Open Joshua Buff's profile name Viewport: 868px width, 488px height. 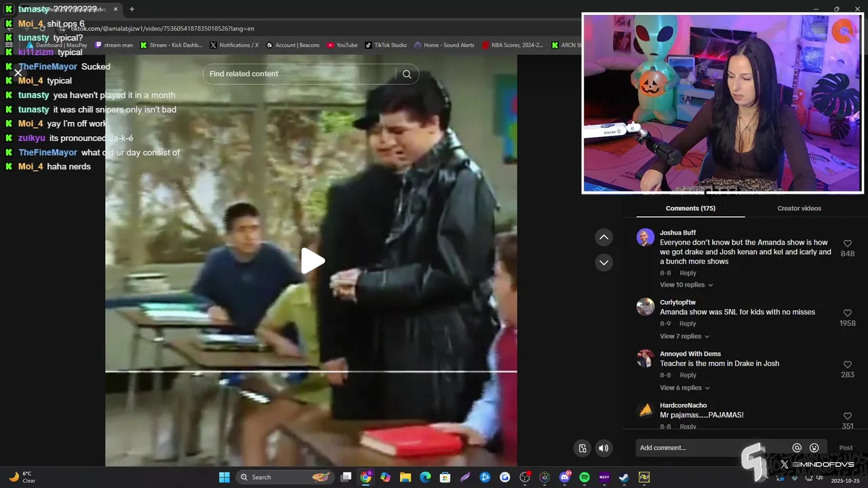677,232
